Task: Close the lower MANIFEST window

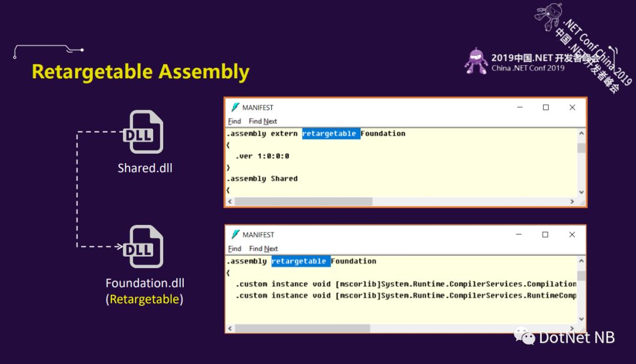Action: point(572,234)
